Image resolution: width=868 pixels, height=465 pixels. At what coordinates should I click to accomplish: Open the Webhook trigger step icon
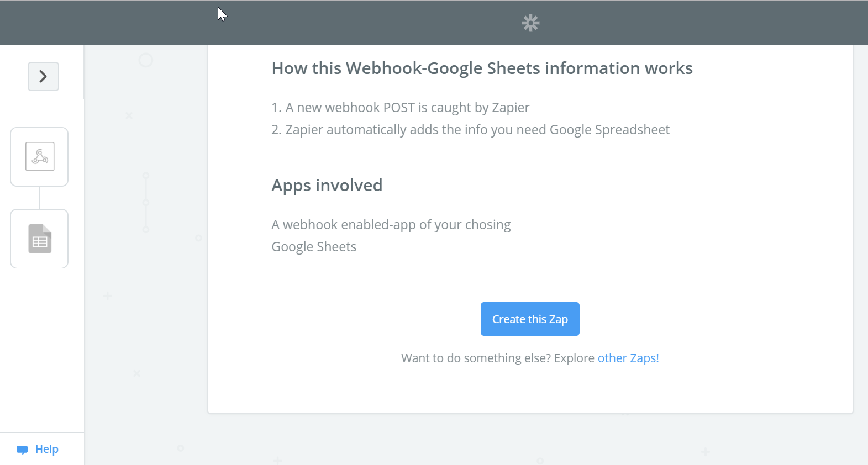pos(39,157)
